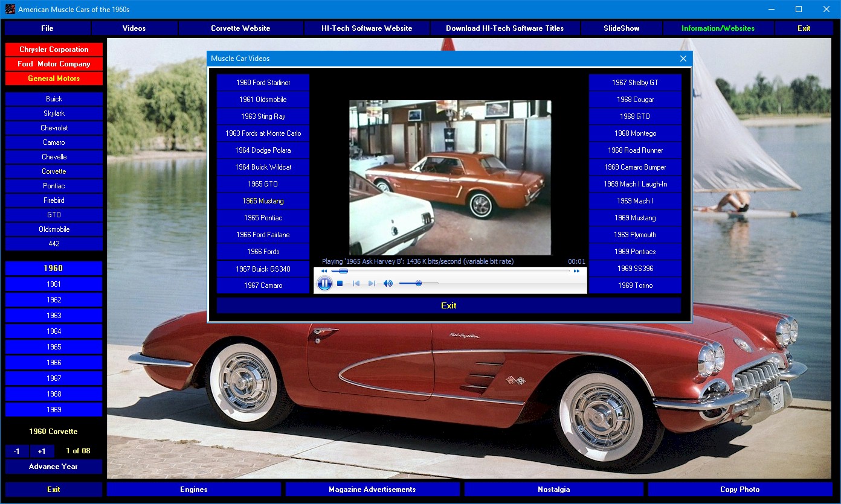The height and width of the screenshot is (504, 841).
Task: Play the 1960 Ford Starliner video
Action: tap(263, 83)
